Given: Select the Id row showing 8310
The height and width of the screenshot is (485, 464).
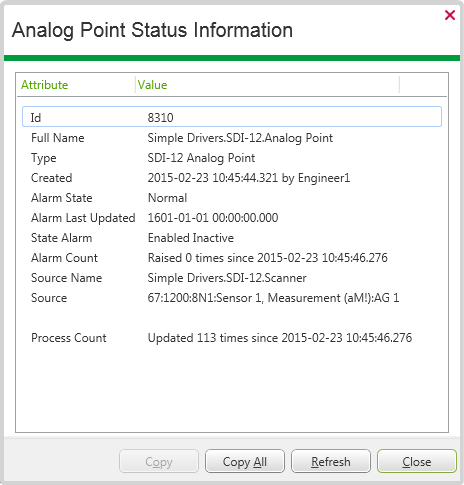Looking at the screenshot, I should 232,117.
